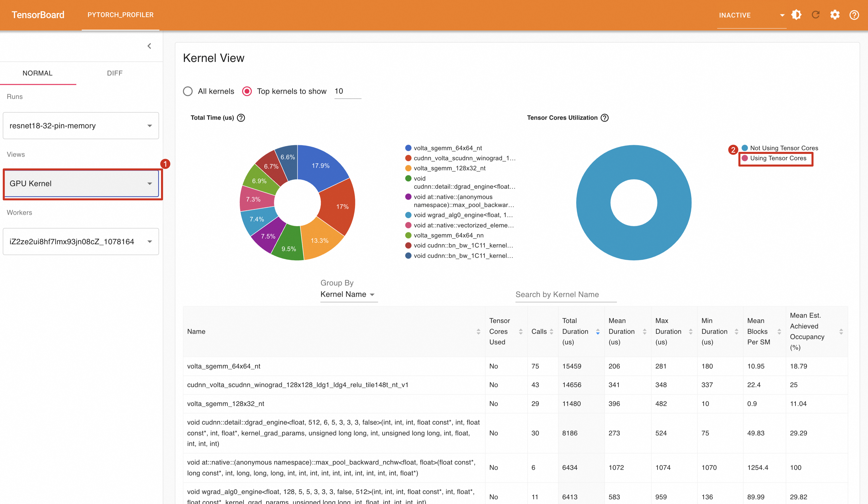
Task: Toggle void wgrad_alg0_engine legend entry
Action: [x=459, y=215]
